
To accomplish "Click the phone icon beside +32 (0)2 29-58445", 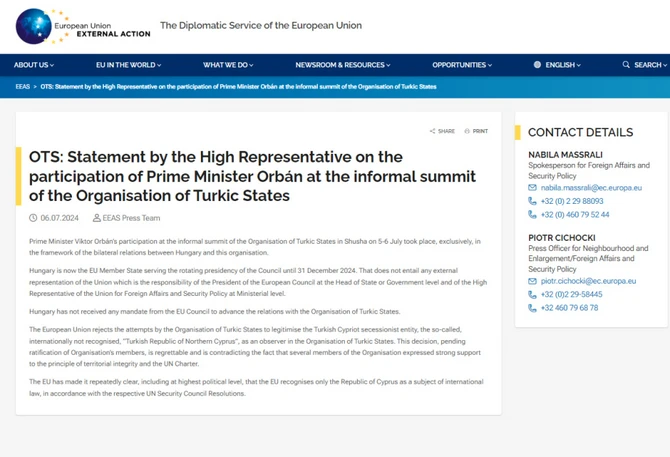I will coord(532,295).
